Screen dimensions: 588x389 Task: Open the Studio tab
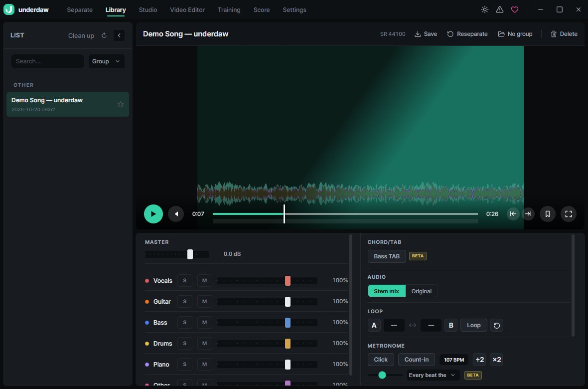pyautogui.click(x=148, y=10)
